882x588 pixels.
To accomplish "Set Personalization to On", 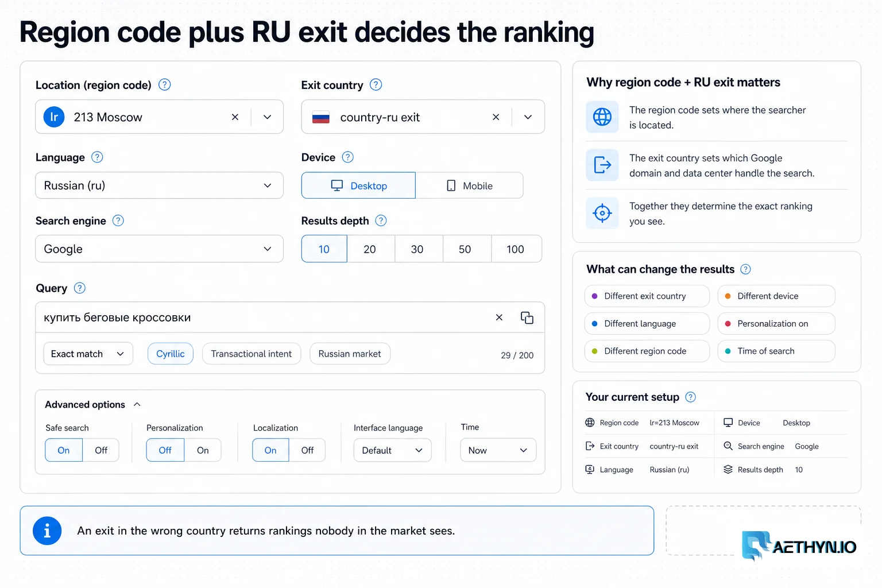I will (x=203, y=450).
